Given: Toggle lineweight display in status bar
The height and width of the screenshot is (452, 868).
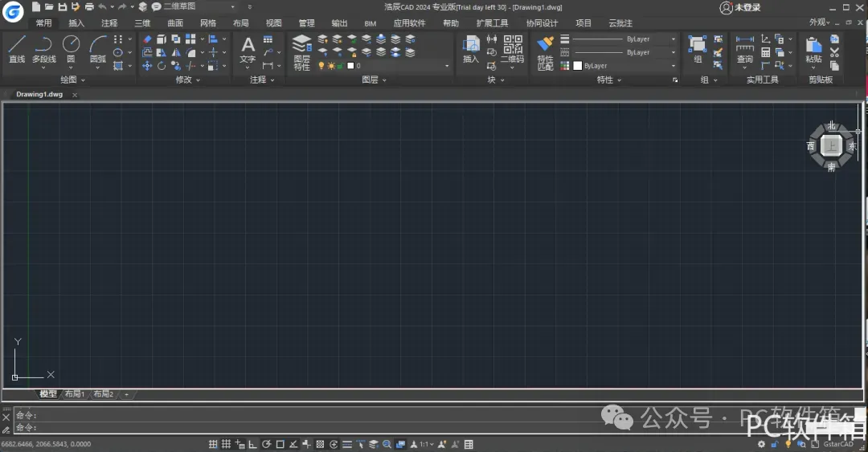Looking at the screenshot, I should pyautogui.click(x=347, y=444).
